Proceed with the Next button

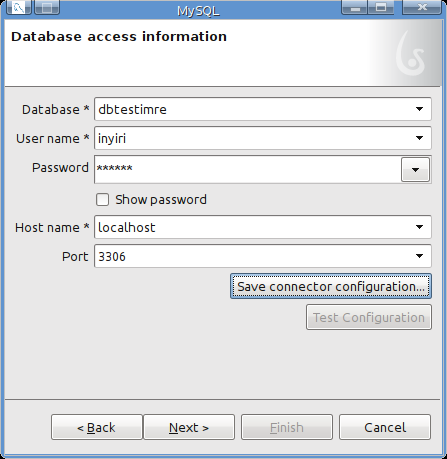[189, 427]
